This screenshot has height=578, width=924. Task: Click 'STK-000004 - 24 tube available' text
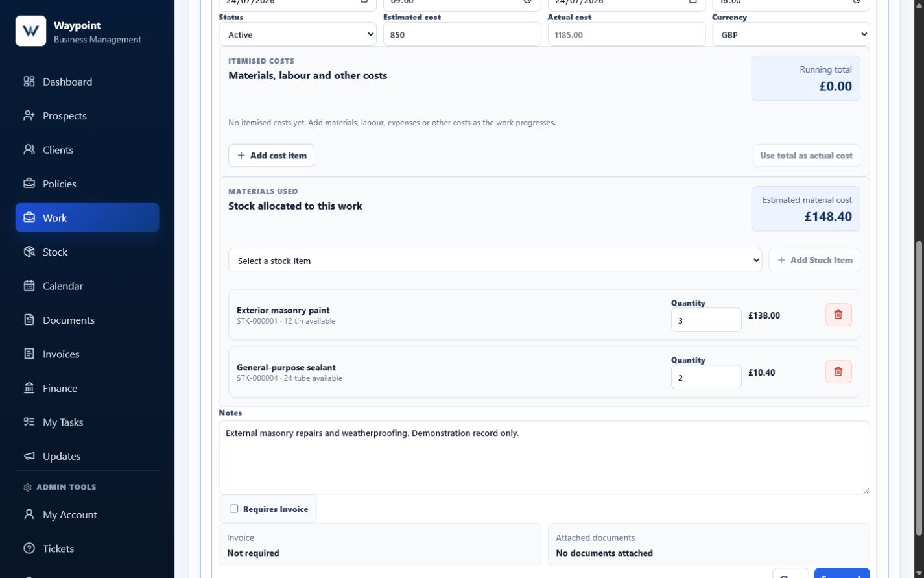pos(289,378)
